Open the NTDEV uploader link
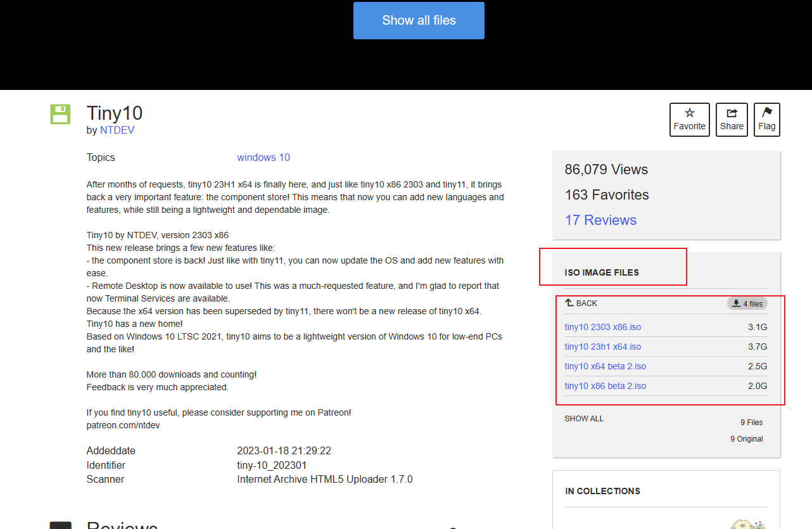Viewport: 812px width, 529px height. [117, 130]
